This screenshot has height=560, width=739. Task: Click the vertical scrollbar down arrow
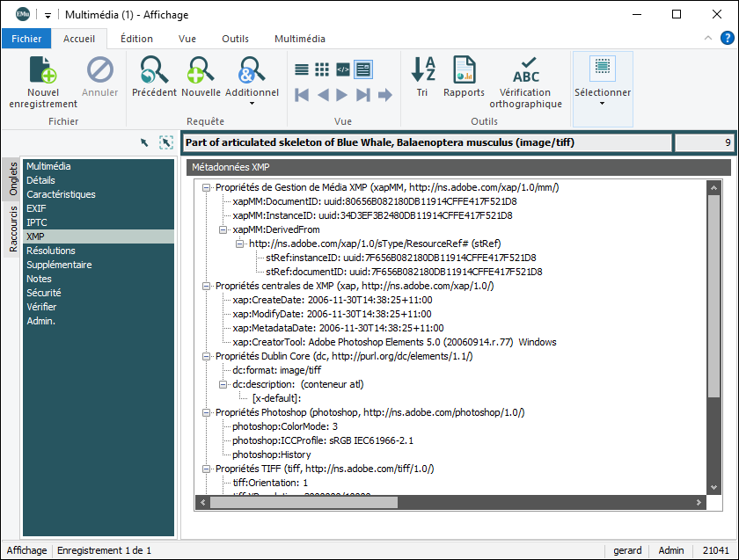(713, 486)
